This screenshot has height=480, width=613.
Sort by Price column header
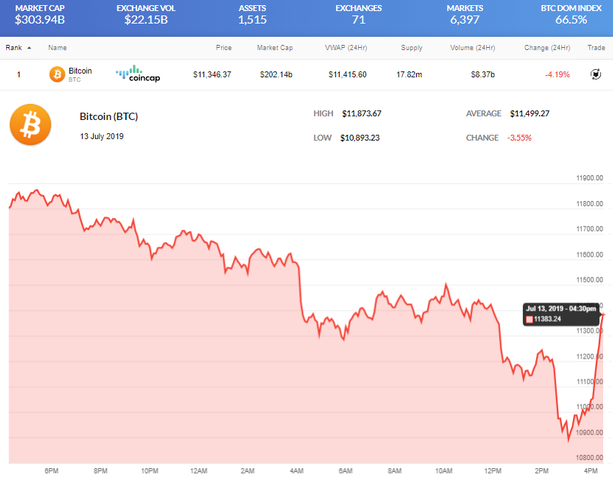tap(224, 48)
